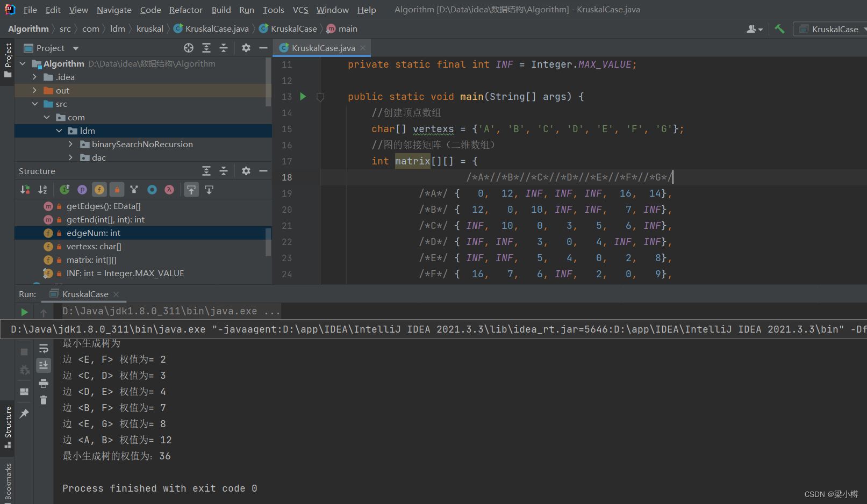Image resolution: width=867 pixels, height=504 pixels.
Task: Open the Refactor menu
Action: point(186,10)
